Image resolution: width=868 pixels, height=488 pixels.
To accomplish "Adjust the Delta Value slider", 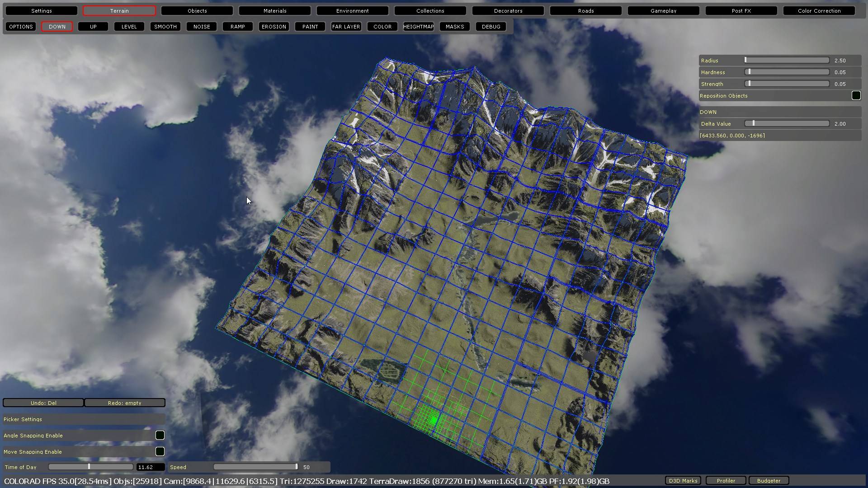I will [787, 123].
